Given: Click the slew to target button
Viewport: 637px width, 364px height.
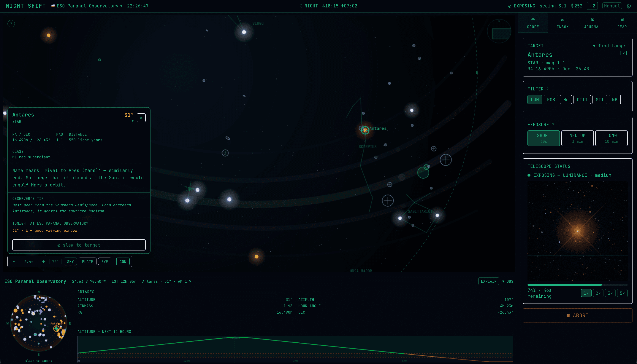Looking at the screenshot, I should pos(79,245).
